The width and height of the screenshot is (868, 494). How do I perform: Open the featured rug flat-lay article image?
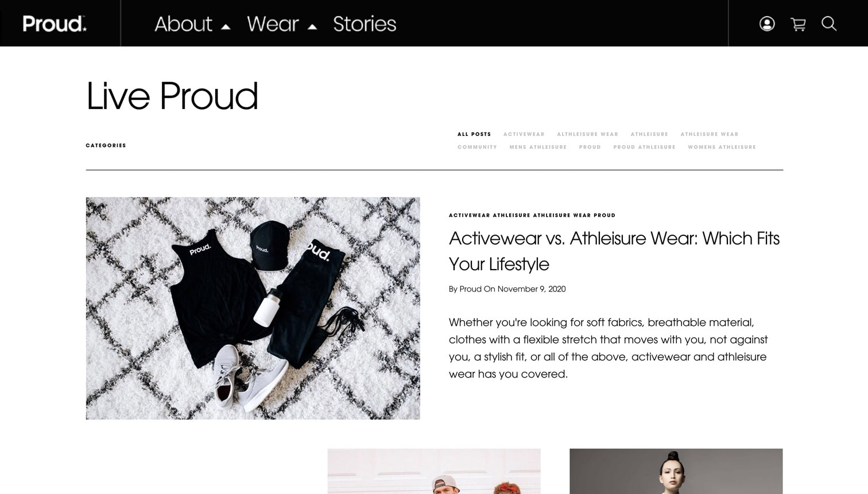253,308
